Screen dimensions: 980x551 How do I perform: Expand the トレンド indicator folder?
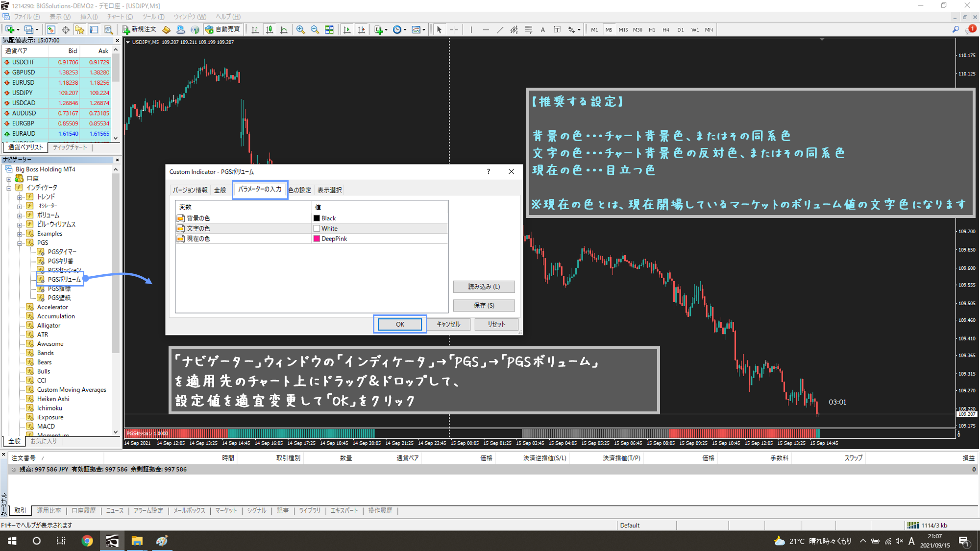[20, 197]
